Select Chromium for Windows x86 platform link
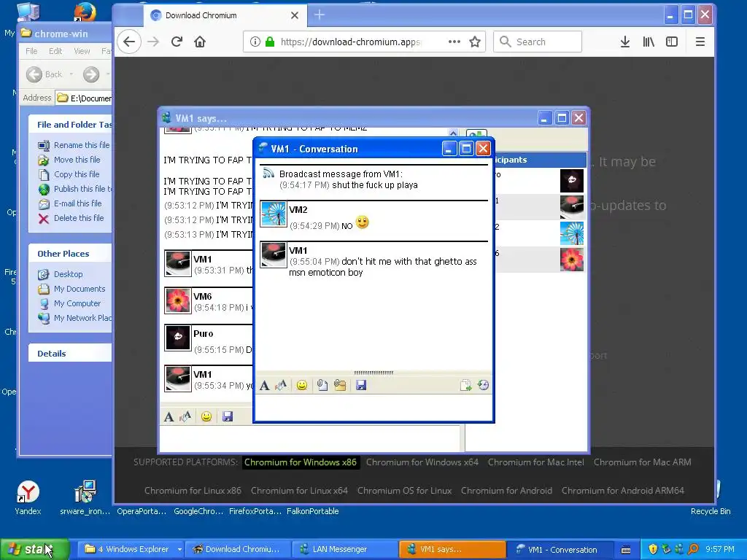Screen dimensions: 747x560 pos(301,462)
